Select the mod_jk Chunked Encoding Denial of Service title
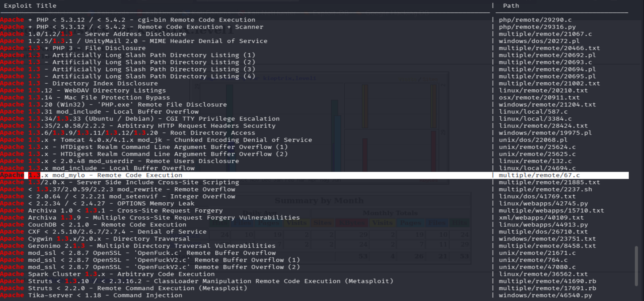This screenshot has height=301, width=644. [x=156, y=140]
